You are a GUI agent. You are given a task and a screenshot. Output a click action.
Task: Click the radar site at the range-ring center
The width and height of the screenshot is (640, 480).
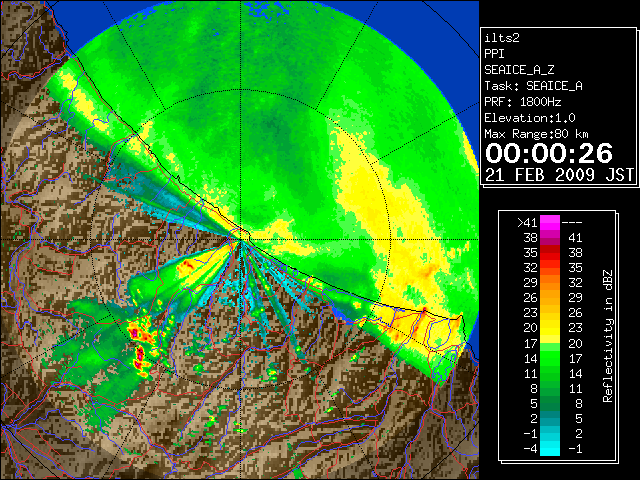click(241, 239)
